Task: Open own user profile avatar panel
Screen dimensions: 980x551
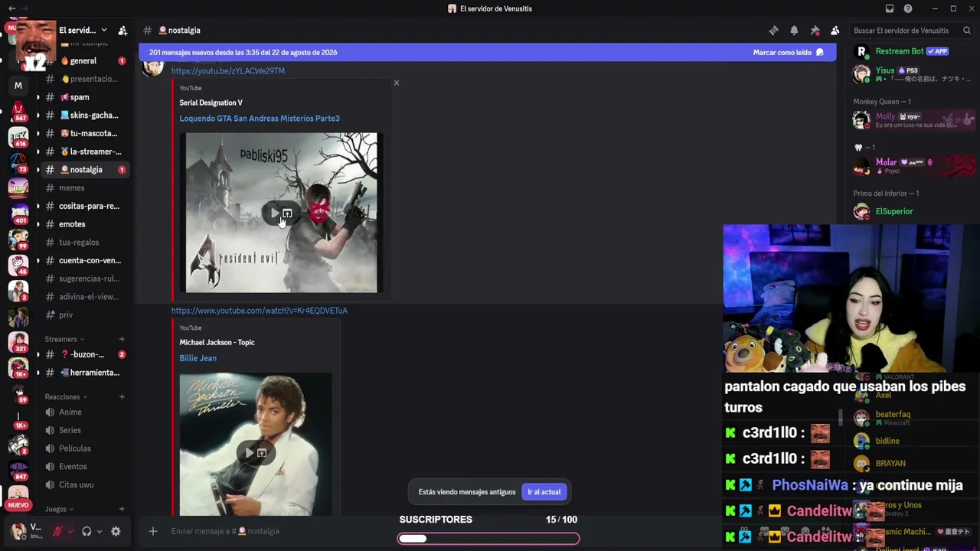Action: pyautogui.click(x=26, y=531)
